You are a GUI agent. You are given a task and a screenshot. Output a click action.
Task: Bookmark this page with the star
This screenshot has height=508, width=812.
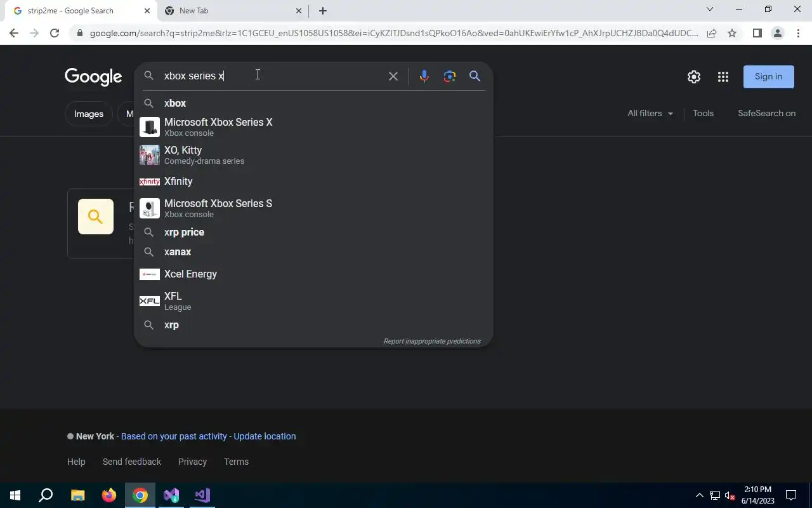732,33
